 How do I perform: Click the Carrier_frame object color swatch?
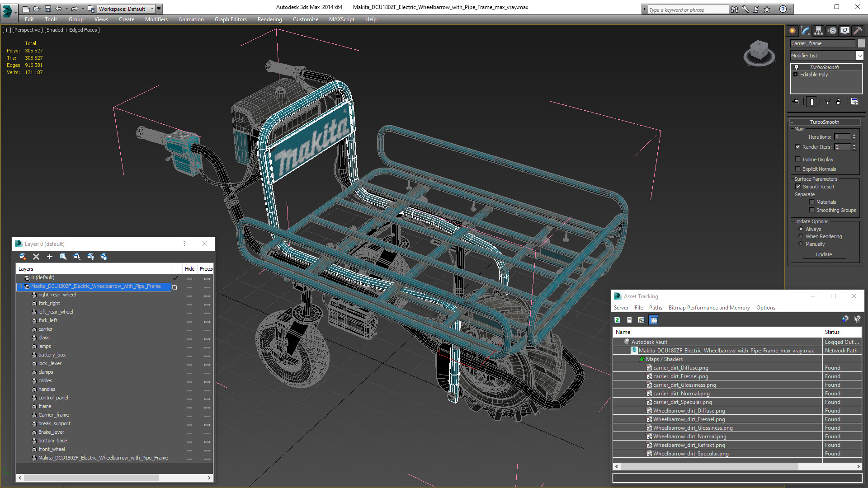pos(861,43)
